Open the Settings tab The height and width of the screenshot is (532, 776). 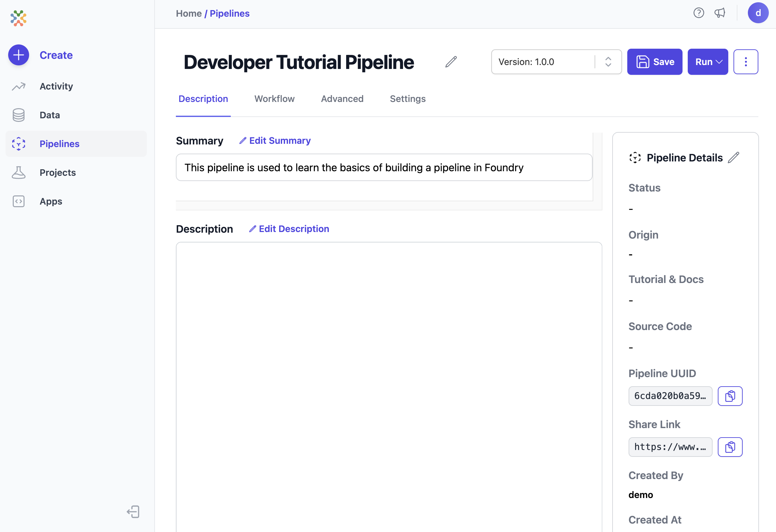click(x=407, y=99)
